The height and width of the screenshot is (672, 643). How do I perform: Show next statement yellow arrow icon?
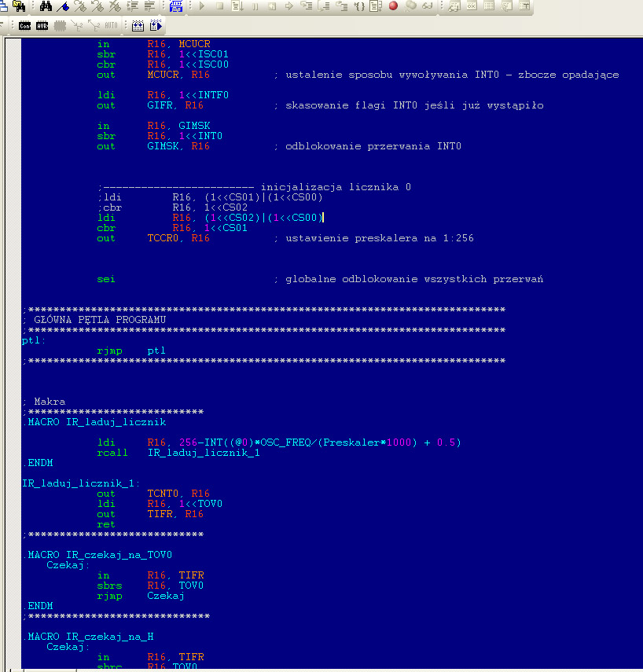pyautogui.click(x=289, y=6)
